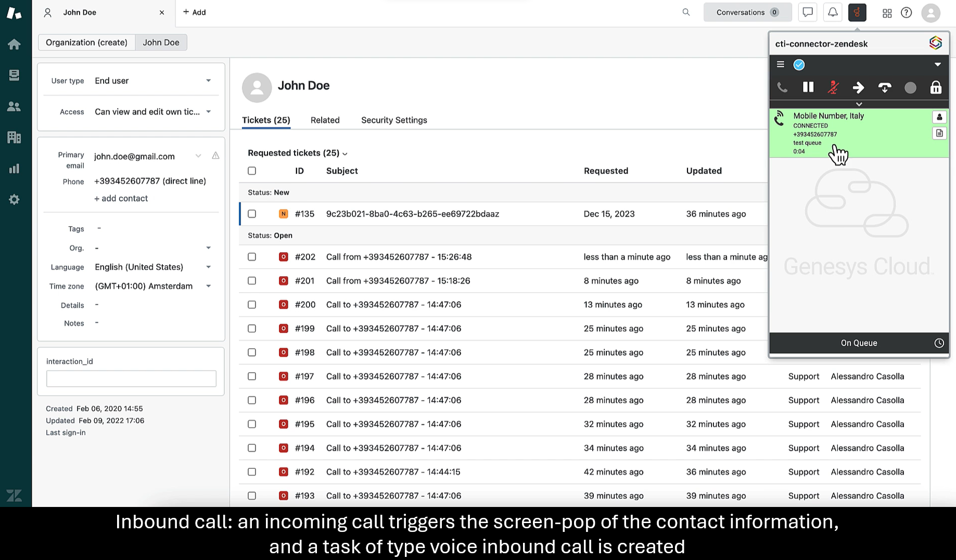Open the Genesys widget hamburger menu
956x560 pixels.
pyautogui.click(x=780, y=64)
